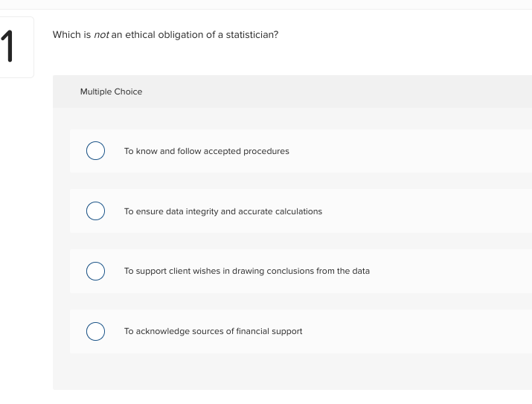Viewport: 532px width, 404px height.
Task: Click the text "To acknowledge sources of financial support"
Action: 213,331
